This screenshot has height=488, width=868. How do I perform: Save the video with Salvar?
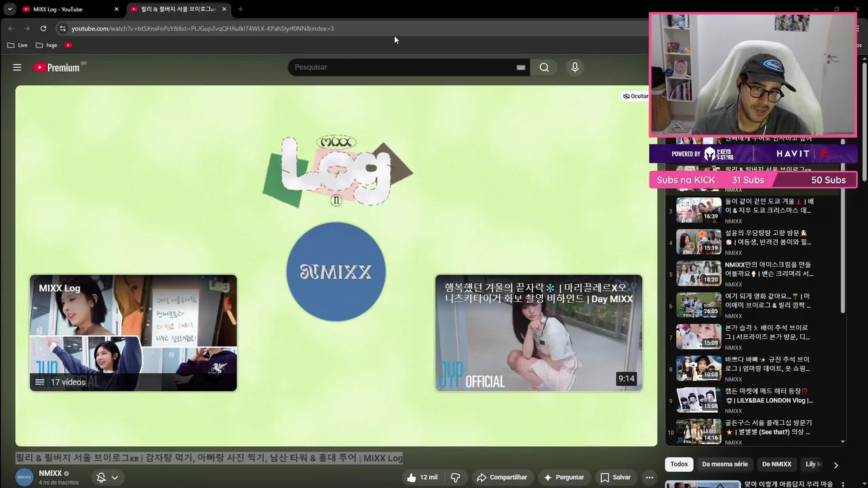tap(616, 477)
